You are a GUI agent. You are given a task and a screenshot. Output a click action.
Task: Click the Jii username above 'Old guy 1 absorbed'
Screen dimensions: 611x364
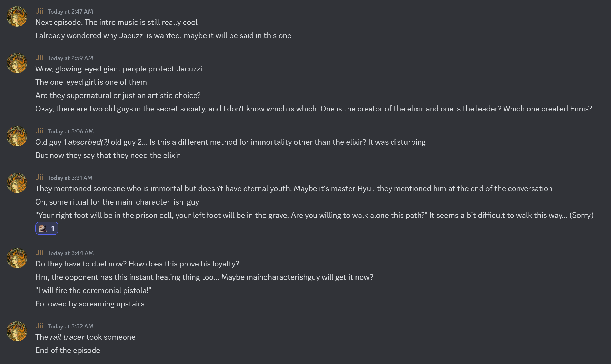39,131
